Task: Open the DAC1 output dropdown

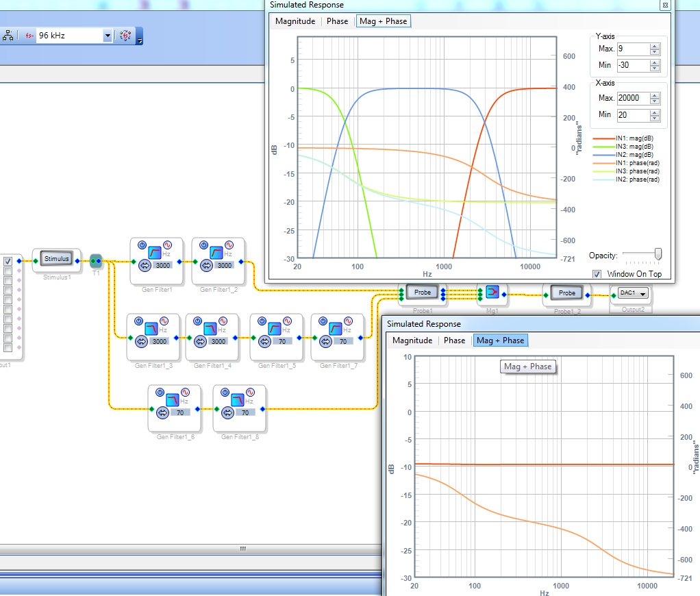Action: 642,294
